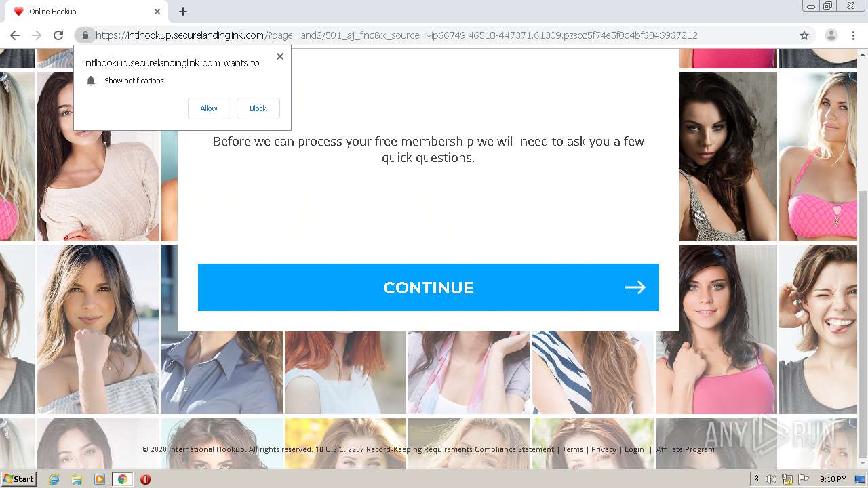Click woman in pink top photo
The image size is (868, 488).
click(716, 329)
